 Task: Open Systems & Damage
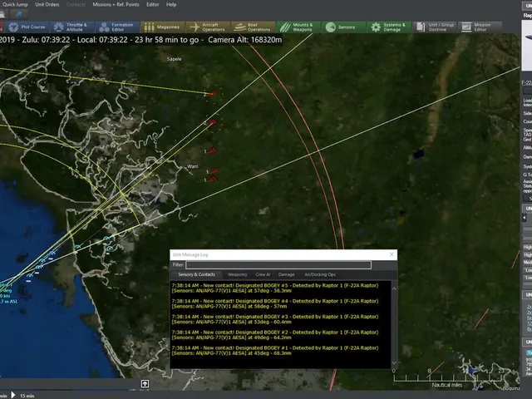(x=389, y=27)
